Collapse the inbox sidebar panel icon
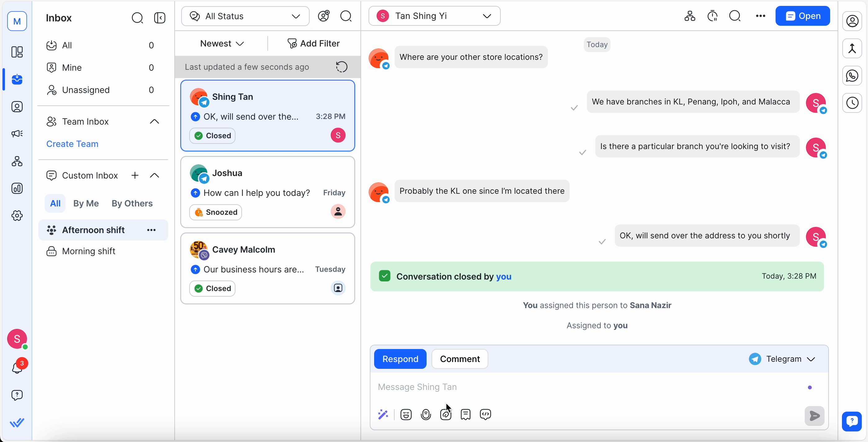 click(x=160, y=18)
